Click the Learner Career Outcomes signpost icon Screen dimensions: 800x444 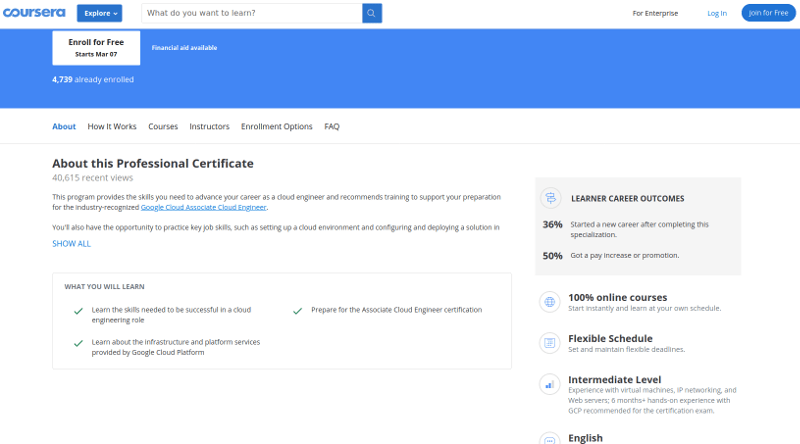pos(551,198)
